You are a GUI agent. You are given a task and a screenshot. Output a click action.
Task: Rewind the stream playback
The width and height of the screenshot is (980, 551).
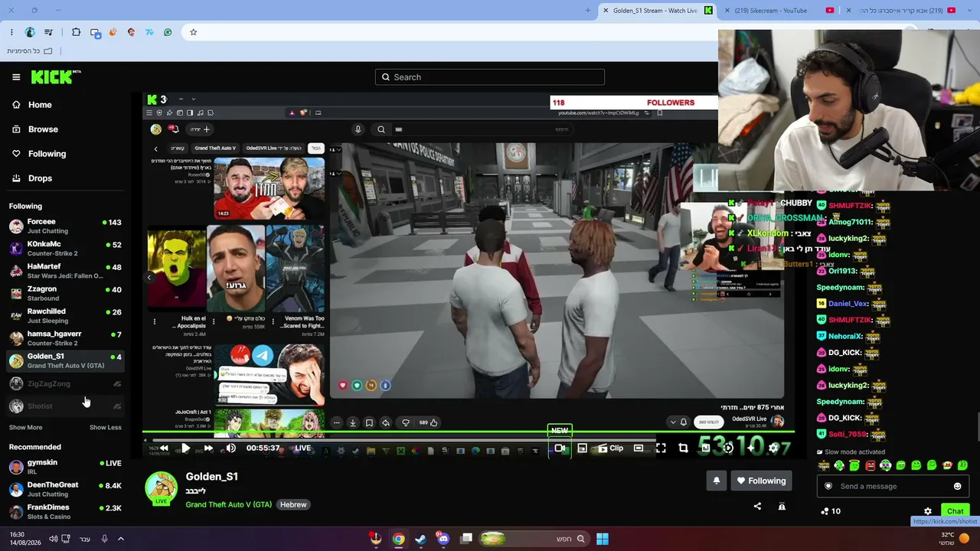coord(163,448)
